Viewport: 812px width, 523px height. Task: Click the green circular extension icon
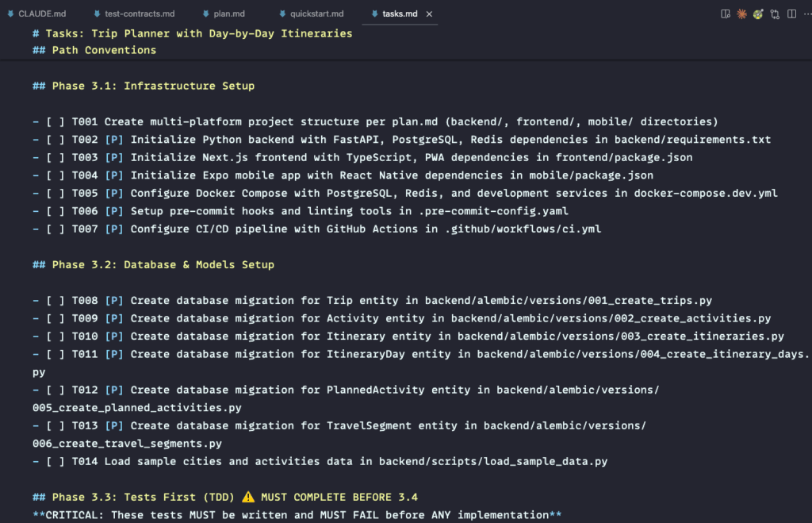(758, 14)
